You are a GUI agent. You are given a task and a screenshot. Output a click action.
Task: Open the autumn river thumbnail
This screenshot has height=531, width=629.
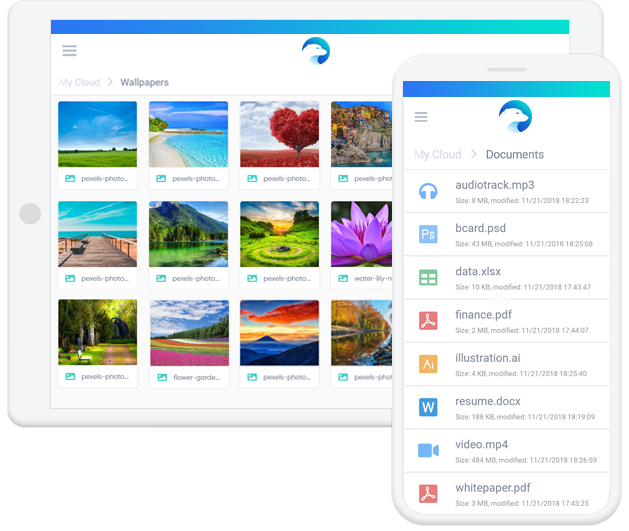361,333
